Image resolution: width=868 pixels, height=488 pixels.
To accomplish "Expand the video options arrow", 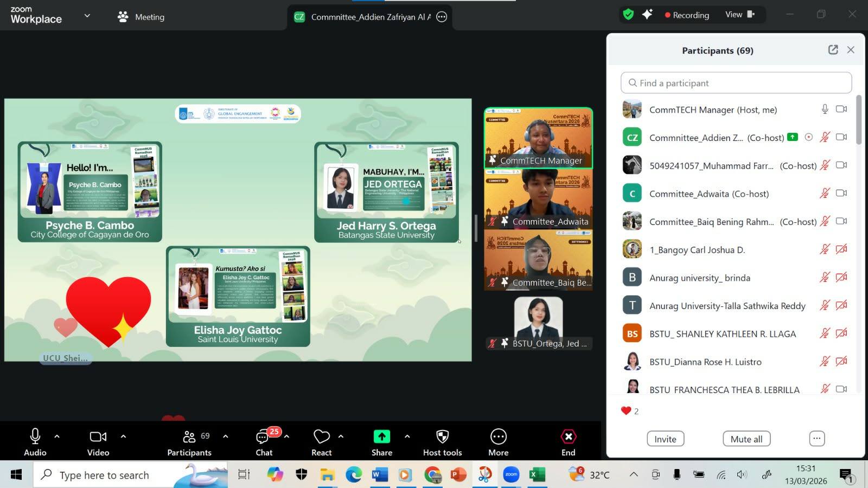I will point(123,436).
